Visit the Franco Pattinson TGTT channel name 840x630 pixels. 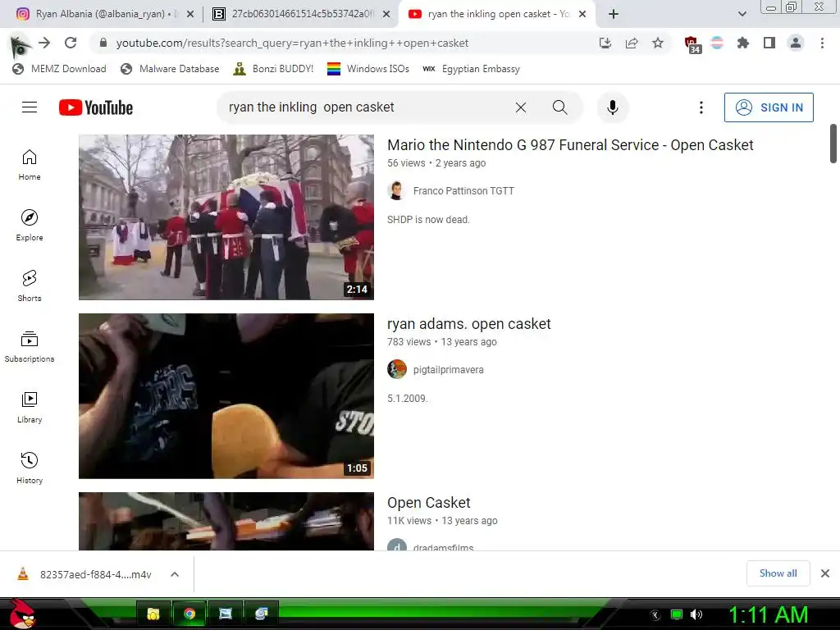[463, 190]
